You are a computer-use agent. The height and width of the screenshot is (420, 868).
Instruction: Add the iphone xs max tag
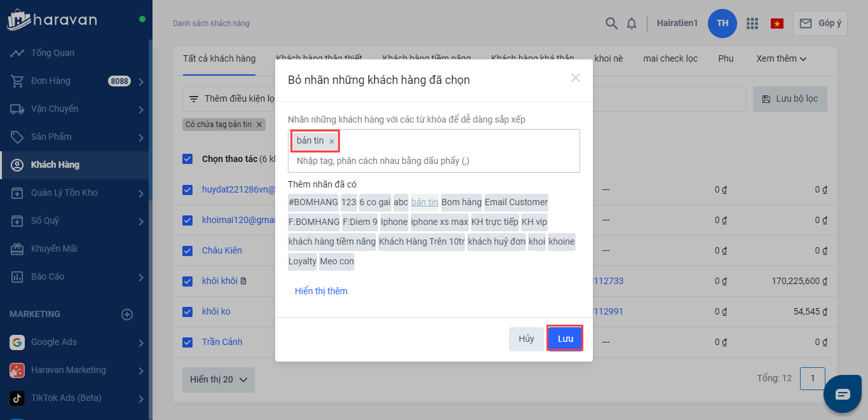[x=439, y=222]
